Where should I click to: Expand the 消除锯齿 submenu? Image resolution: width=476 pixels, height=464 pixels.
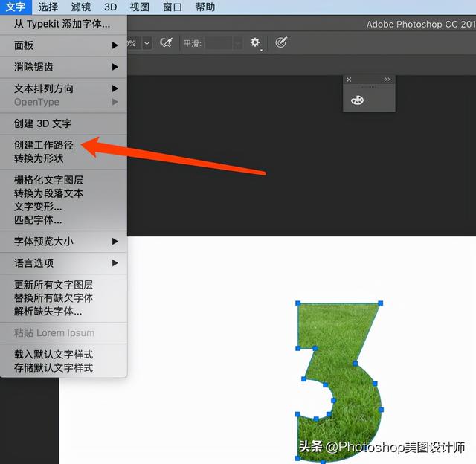click(63, 67)
